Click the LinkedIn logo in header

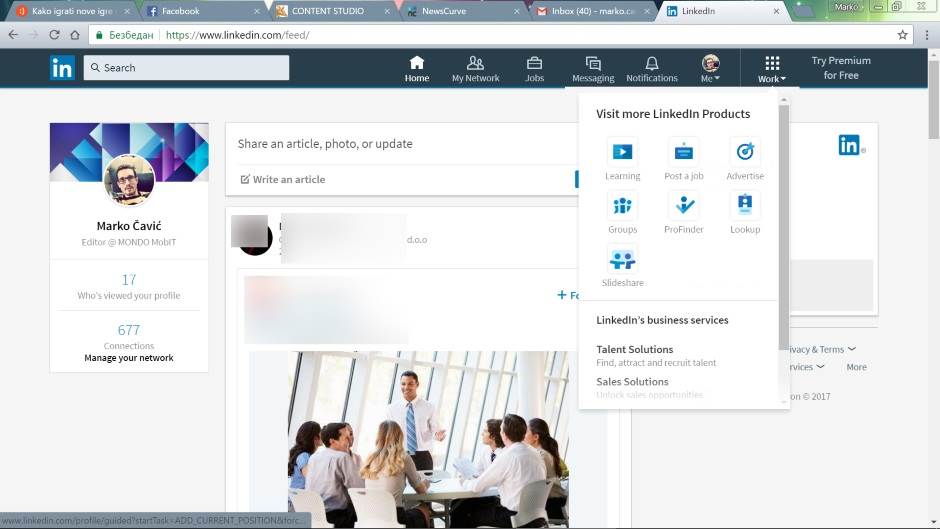pyautogui.click(x=62, y=68)
